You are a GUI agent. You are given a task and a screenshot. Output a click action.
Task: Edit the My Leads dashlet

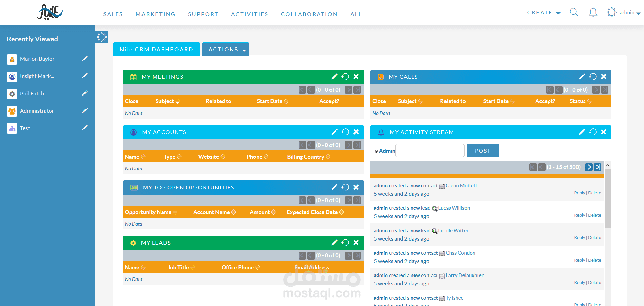point(334,242)
